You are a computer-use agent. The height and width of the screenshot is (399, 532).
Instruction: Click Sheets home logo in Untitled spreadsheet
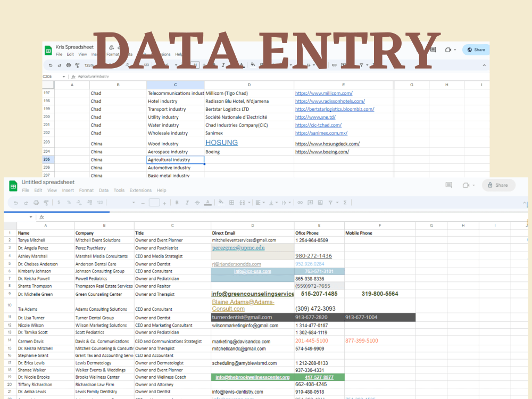(13, 186)
